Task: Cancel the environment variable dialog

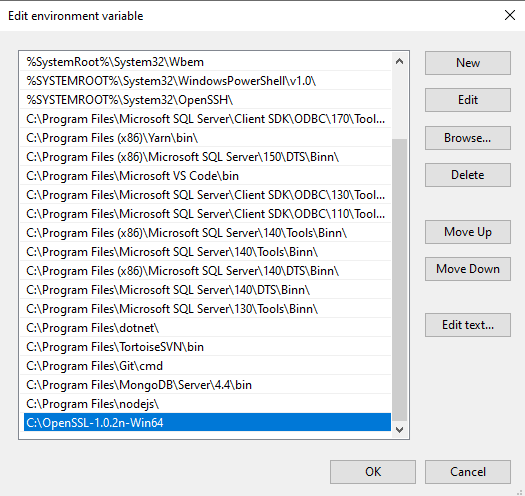Action: (468, 472)
